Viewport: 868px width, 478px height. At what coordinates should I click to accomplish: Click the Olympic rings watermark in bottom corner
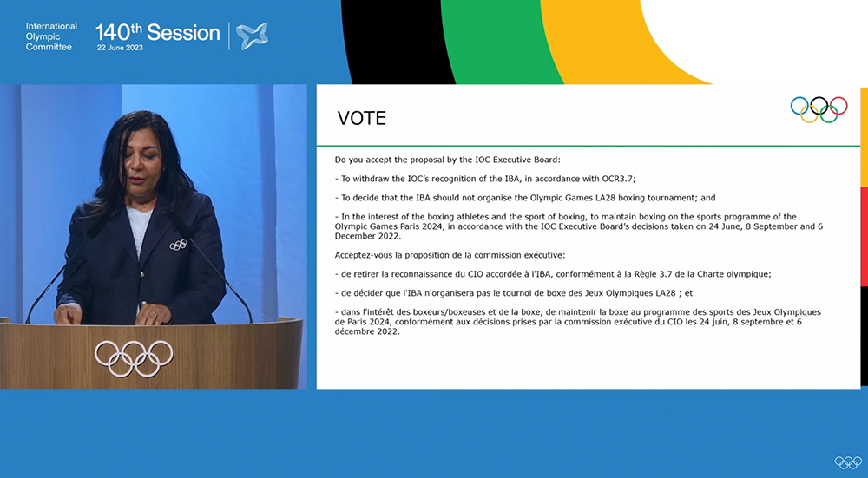pyautogui.click(x=848, y=462)
